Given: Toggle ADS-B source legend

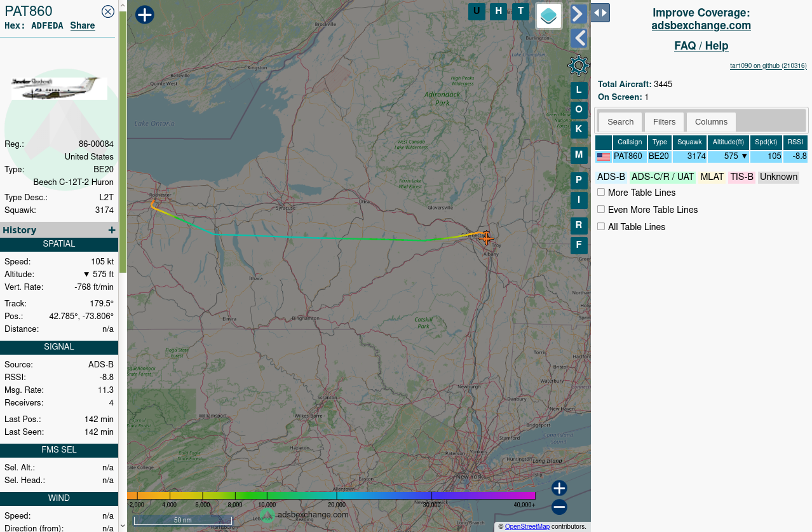Looking at the screenshot, I should (611, 177).
